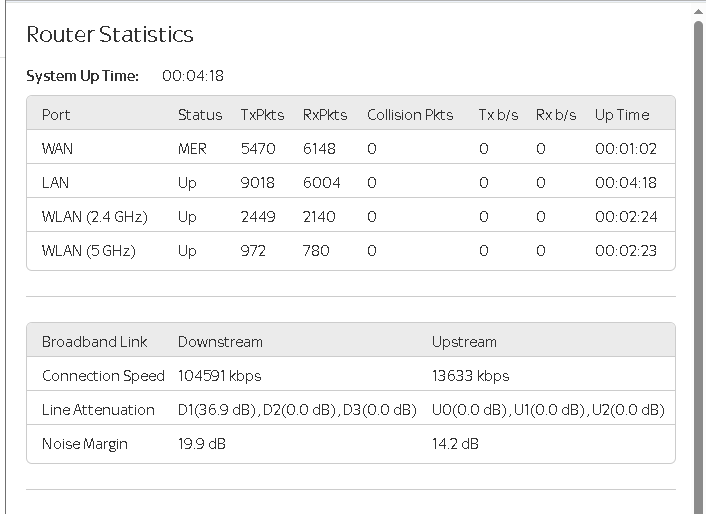The width and height of the screenshot is (706, 514).
Task: Click the Broadband Link header
Action: 94,342
